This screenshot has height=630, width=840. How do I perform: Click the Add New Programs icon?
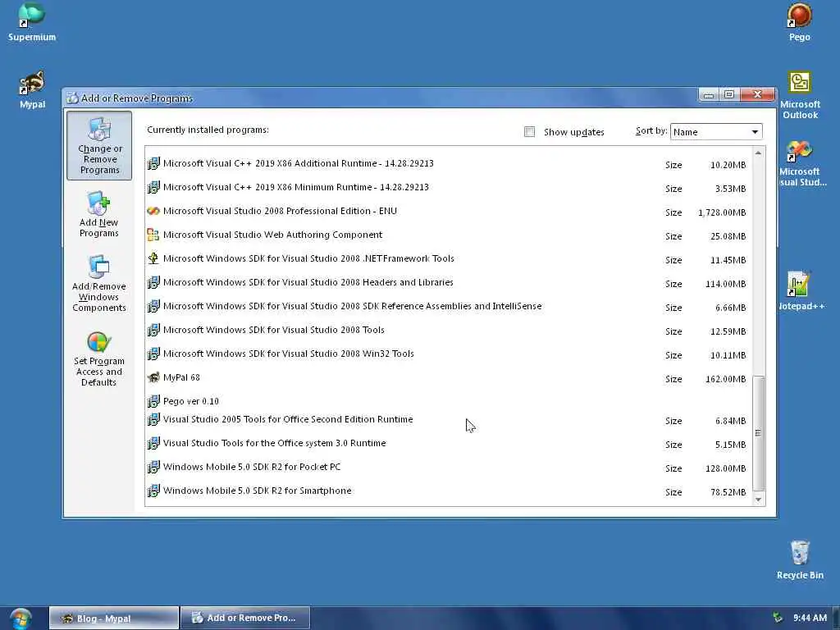point(98,203)
